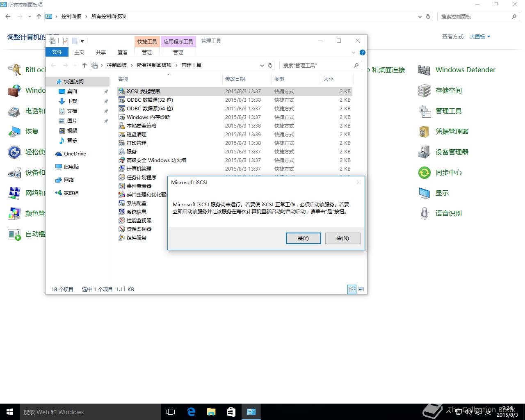The height and width of the screenshot is (420, 525).
Task: Open 应用程序工具 管理 tab
Action: [x=178, y=52]
